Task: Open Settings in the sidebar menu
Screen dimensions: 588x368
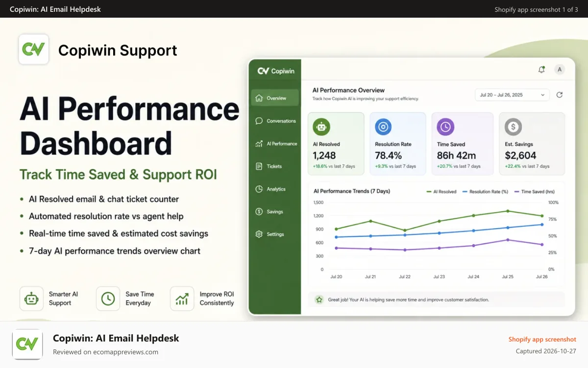Action: click(x=275, y=234)
